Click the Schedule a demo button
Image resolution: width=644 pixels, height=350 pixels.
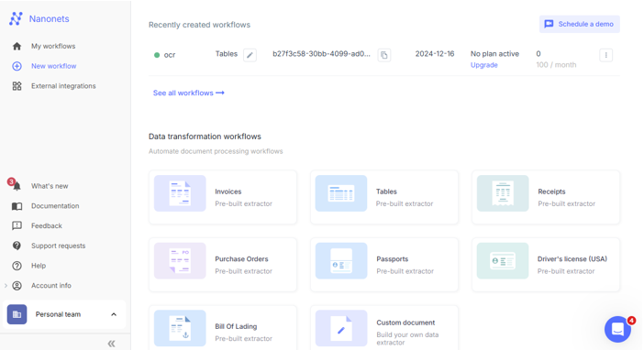point(579,24)
